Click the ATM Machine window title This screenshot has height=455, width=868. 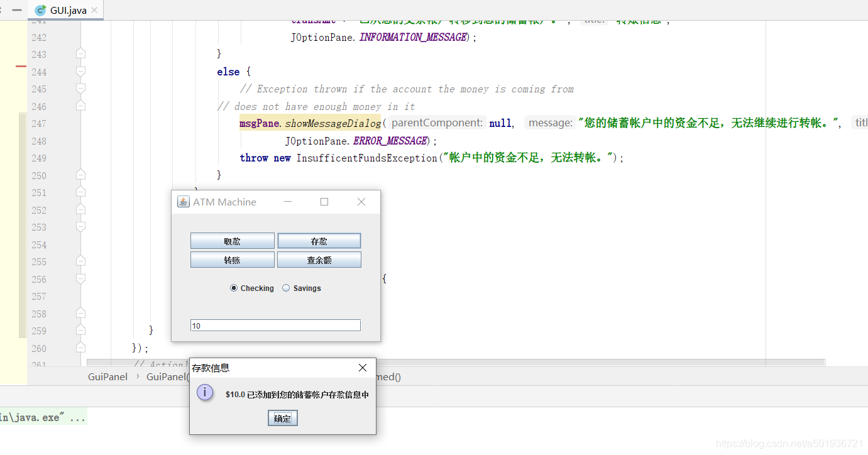pyautogui.click(x=224, y=202)
